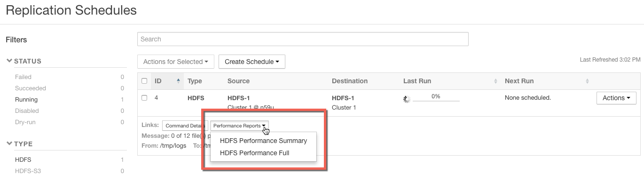Collapse the TYPE filter chevron
The width and height of the screenshot is (644, 174).
coord(9,144)
